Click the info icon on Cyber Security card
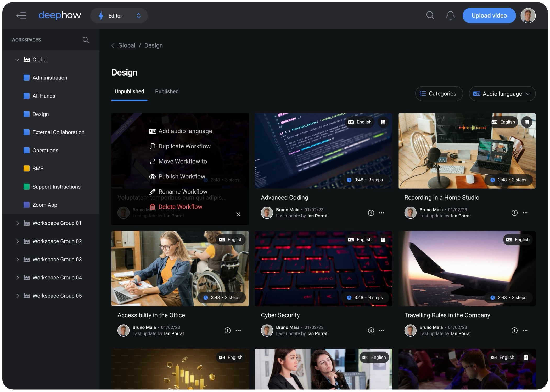Viewport: 550px width, 392px height. click(x=371, y=331)
